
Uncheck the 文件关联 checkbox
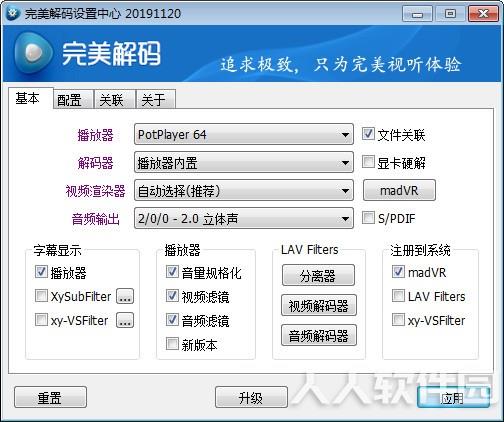(x=368, y=134)
